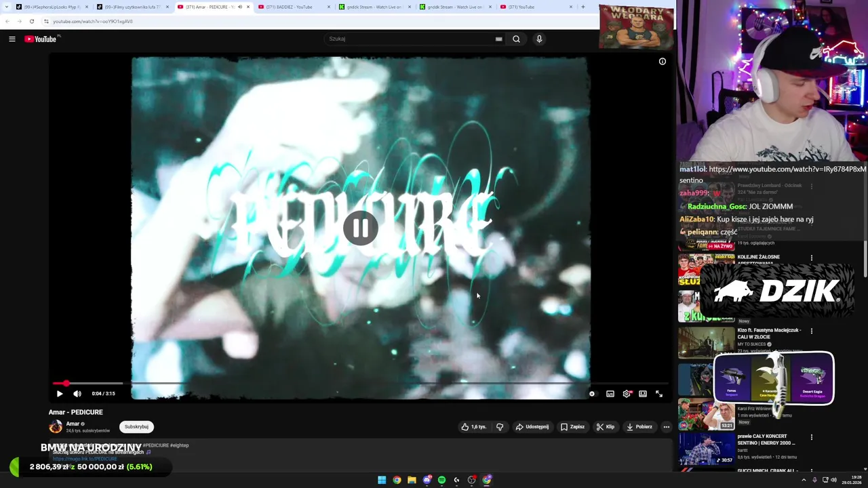868x488 pixels.
Task: Open Chrome from the taskbar
Action: click(397, 480)
